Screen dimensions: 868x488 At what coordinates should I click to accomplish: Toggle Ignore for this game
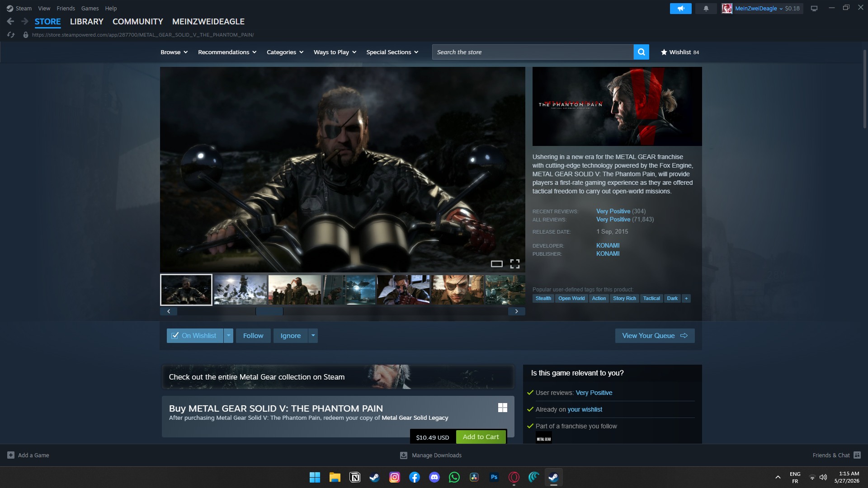point(290,336)
